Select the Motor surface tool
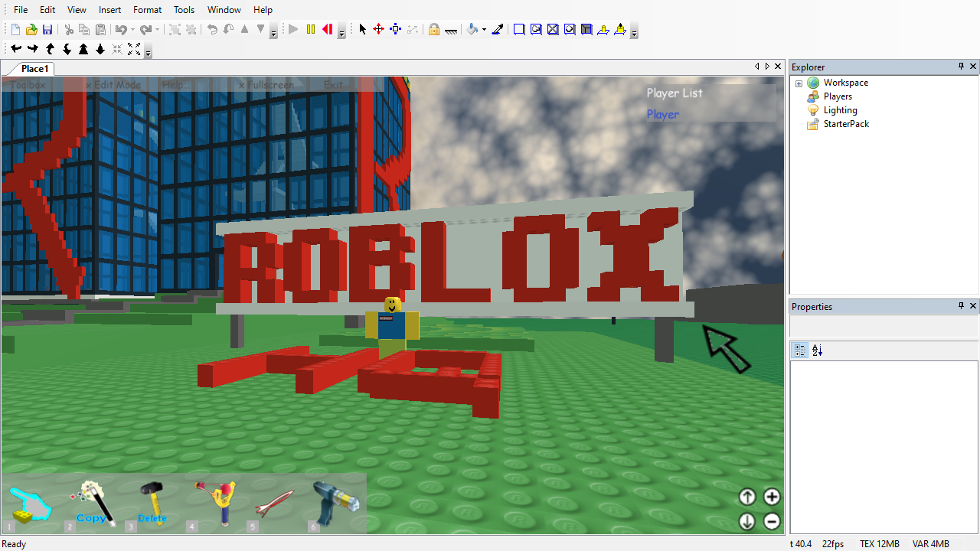The width and height of the screenshot is (980, 551). [x=620, y=30]
